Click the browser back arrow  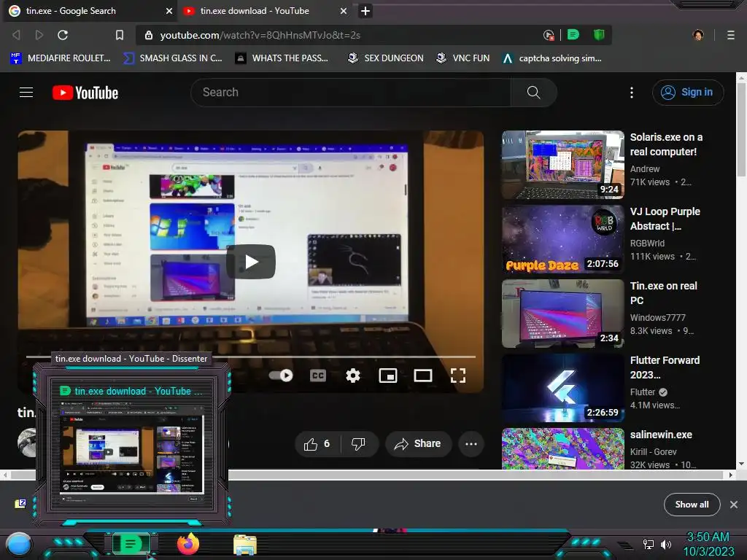tap(16, 35)
